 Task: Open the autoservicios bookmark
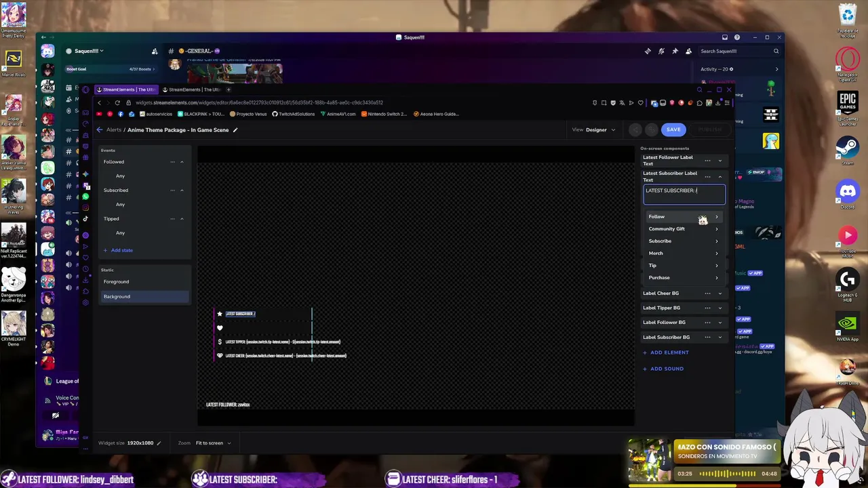tap(155, 114)
